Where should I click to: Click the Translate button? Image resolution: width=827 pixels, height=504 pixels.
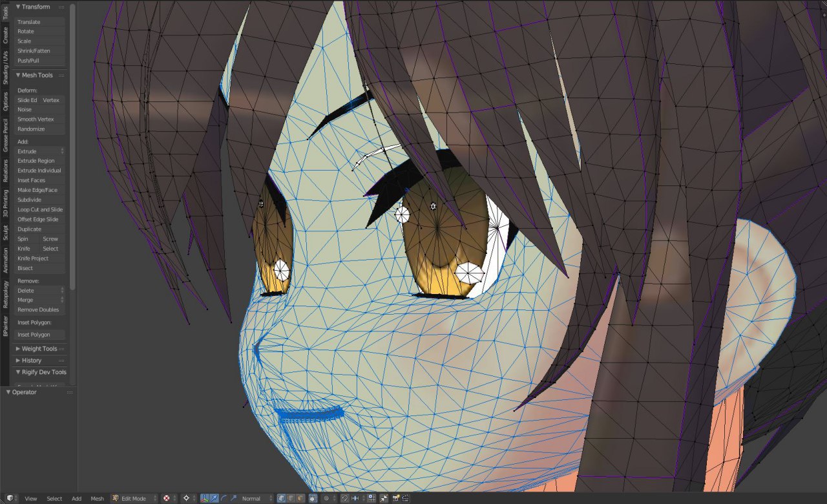coord(40,22)
